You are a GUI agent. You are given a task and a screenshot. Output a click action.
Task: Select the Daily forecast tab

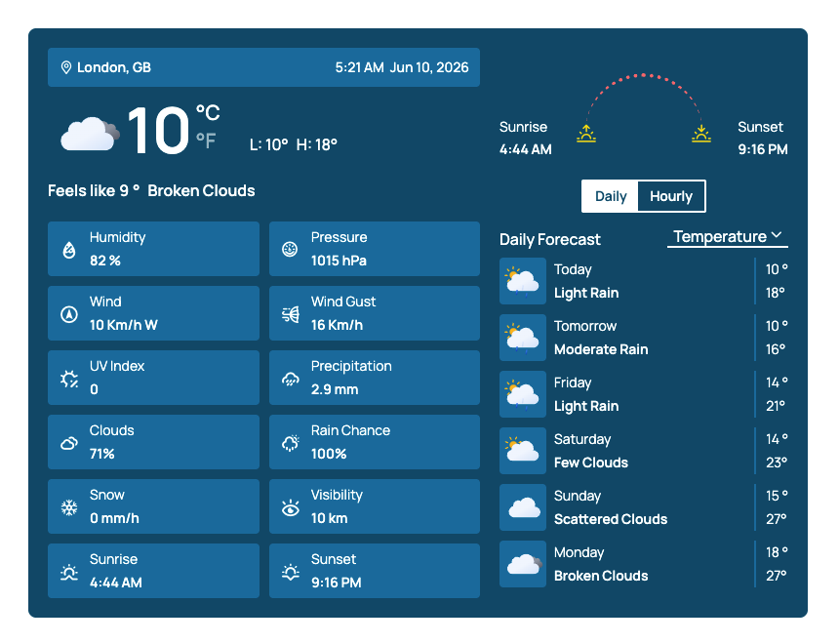(x=611, y=196)
